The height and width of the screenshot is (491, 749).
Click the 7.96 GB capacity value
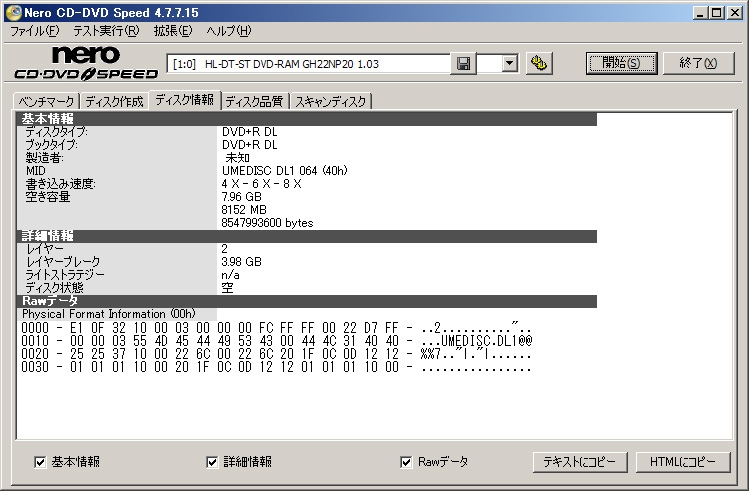pyautogui.click(x=241, y=197)
